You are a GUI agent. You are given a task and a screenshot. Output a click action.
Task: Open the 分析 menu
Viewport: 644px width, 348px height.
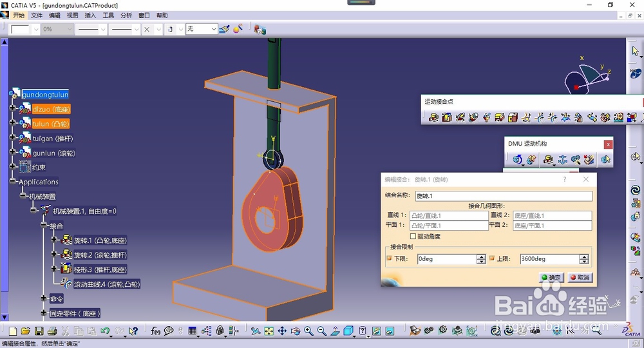point(126,15)
